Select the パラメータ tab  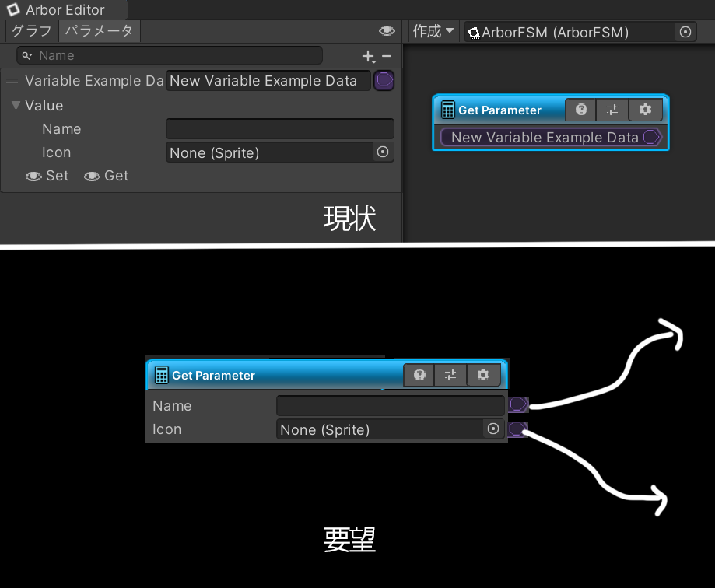click(98, 31)
